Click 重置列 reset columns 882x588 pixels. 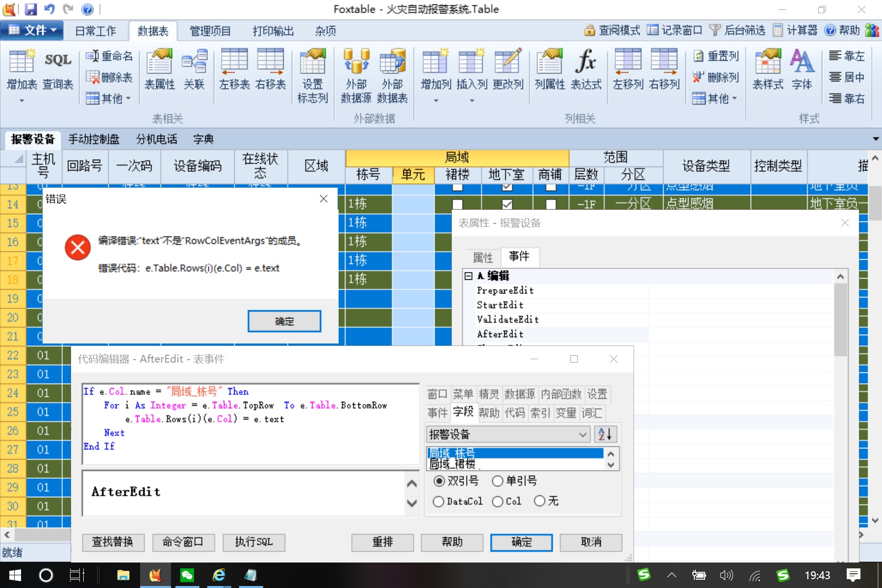[716, 56]
